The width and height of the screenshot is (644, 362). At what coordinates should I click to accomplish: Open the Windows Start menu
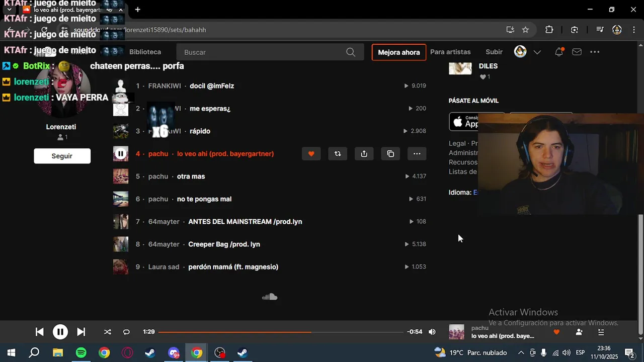coord(11,352)
